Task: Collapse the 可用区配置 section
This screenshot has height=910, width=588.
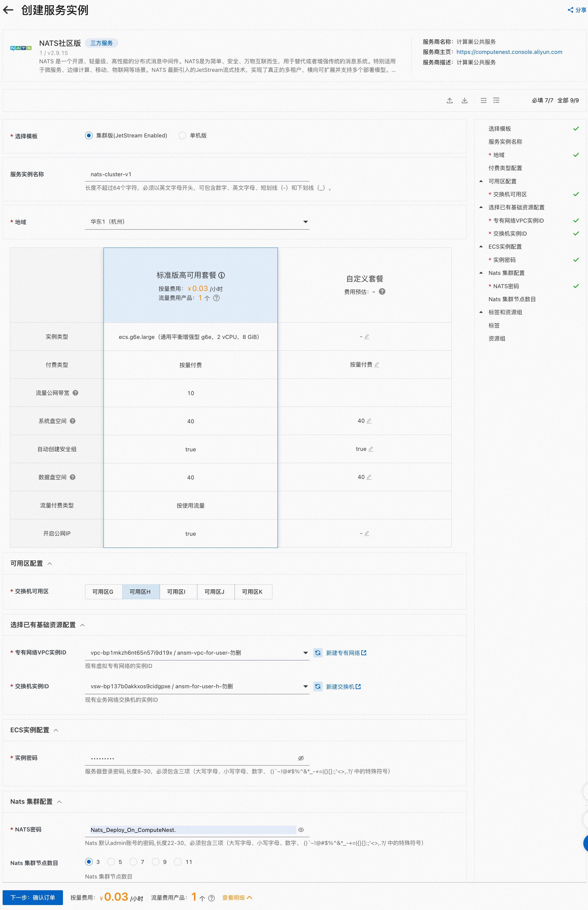Action: coord(50,564)
